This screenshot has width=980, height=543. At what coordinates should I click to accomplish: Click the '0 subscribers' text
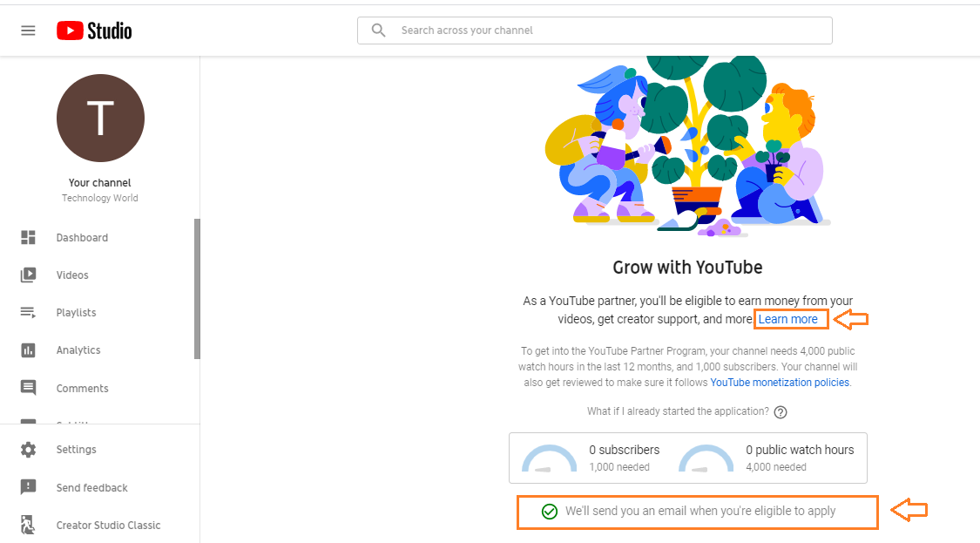(625, 450)
